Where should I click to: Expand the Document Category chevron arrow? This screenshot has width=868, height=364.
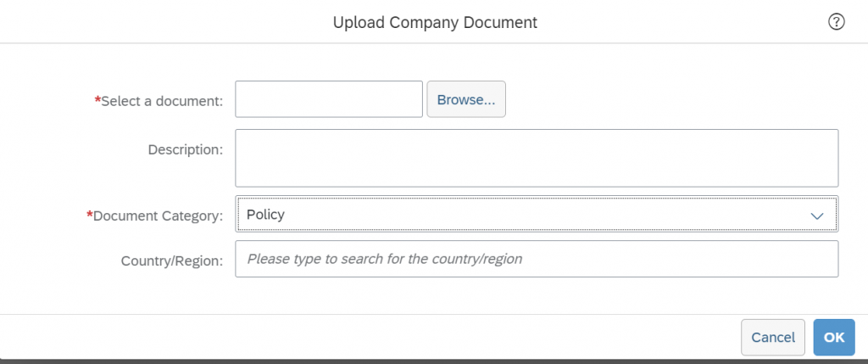coord(816,216)
